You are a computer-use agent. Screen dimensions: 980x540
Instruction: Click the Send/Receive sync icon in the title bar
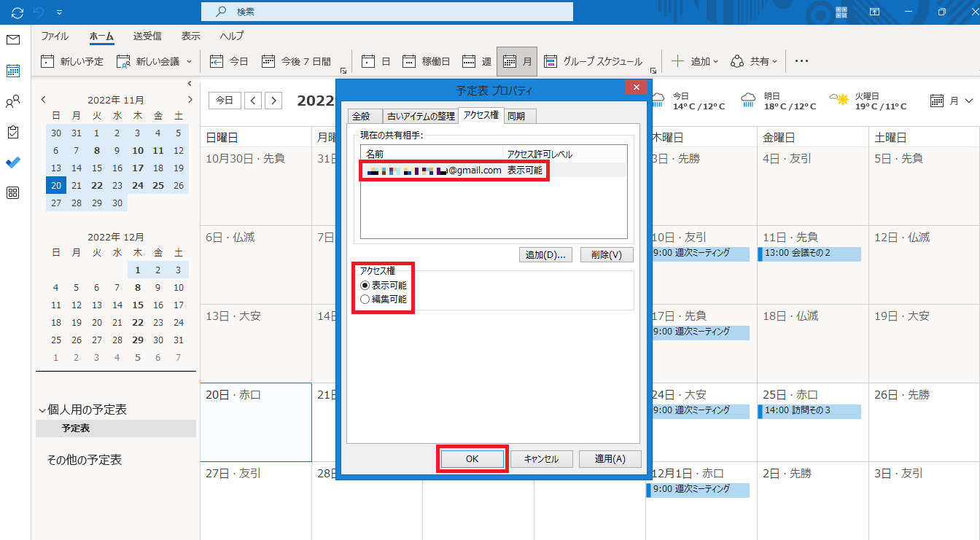pos(17,12)
